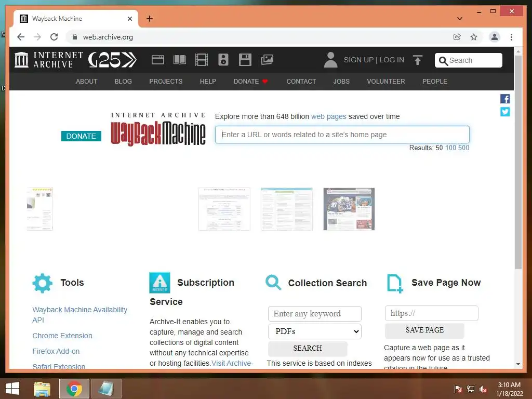
Task: Click the Tools gear icon
Action: click(x=43, y=283)
